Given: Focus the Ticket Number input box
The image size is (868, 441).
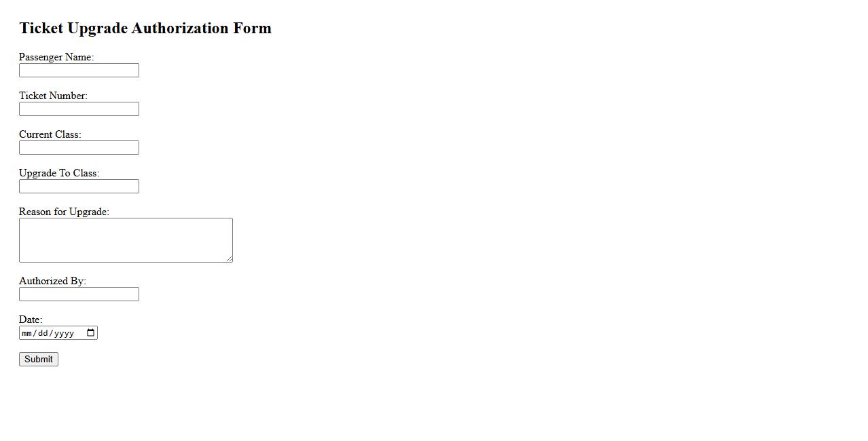Looking at the screenshot, I should [79, 109].
